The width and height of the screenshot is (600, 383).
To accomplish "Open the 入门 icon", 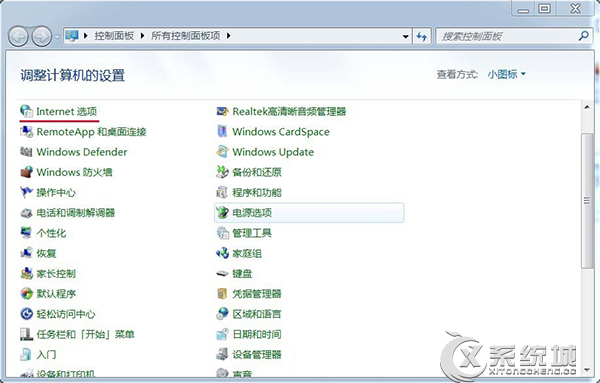I will tap(26, 355).
